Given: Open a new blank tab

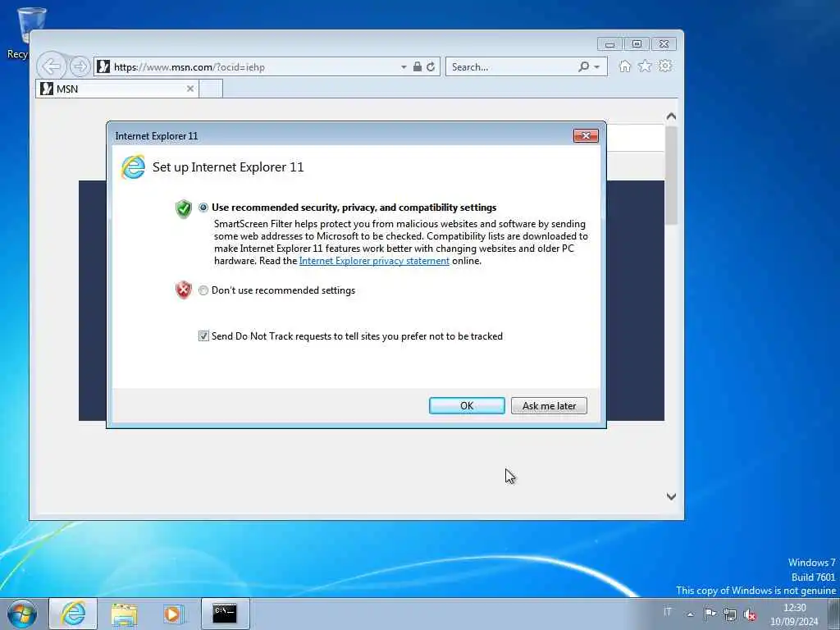Looking at the screenshot, I should click(211, 89).
